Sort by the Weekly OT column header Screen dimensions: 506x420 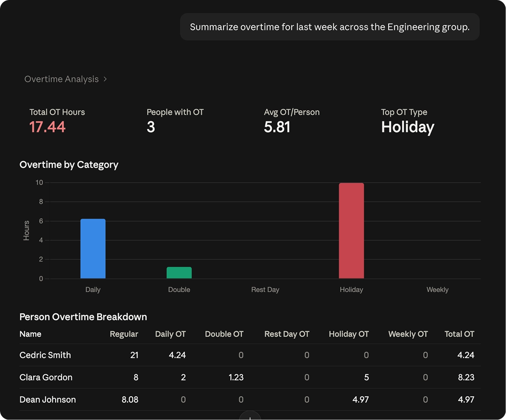408,334
